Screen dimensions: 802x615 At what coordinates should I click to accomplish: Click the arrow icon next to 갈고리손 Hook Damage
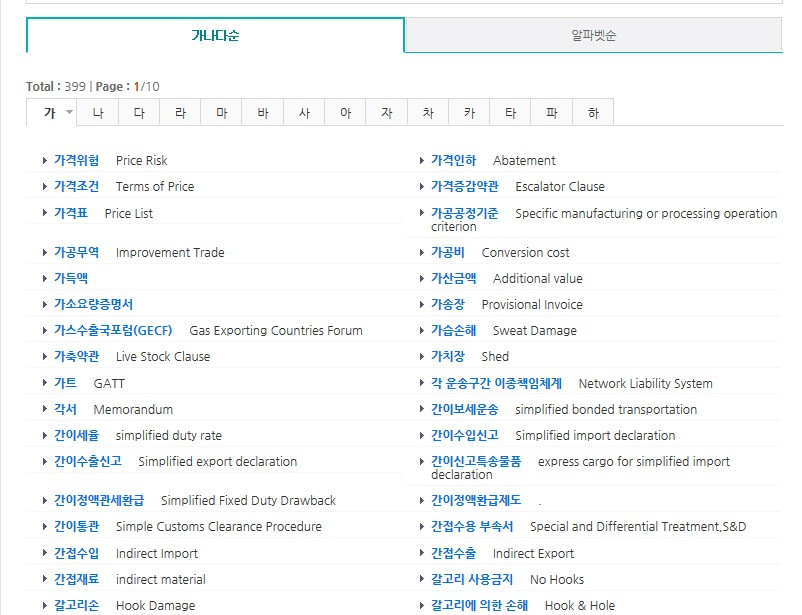click(x=44, y=605)
